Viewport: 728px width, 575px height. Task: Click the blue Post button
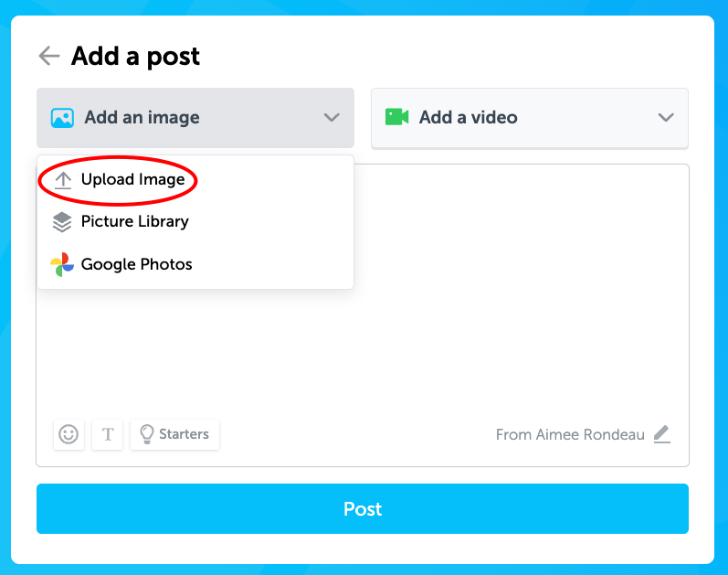tap(363, 508)
